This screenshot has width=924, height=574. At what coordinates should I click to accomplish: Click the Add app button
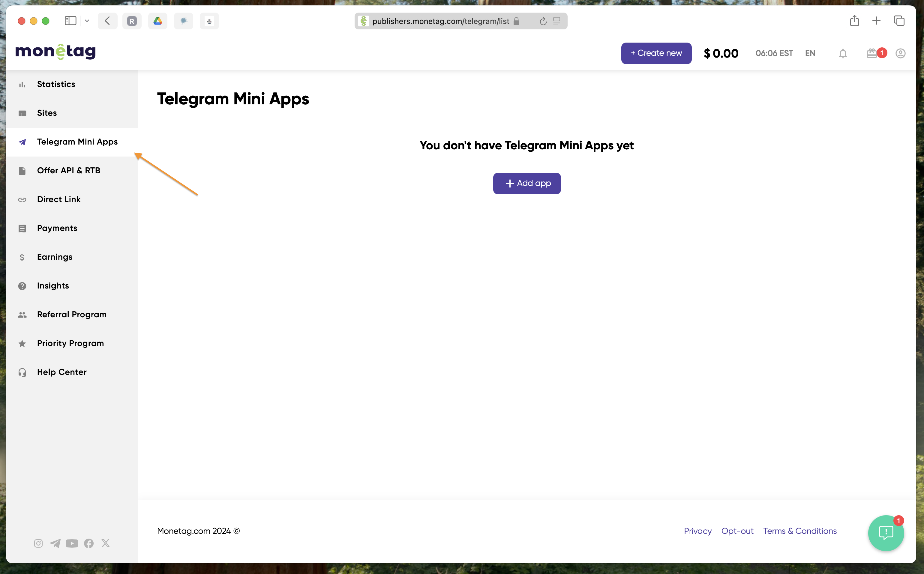click(x=526, y=183)
